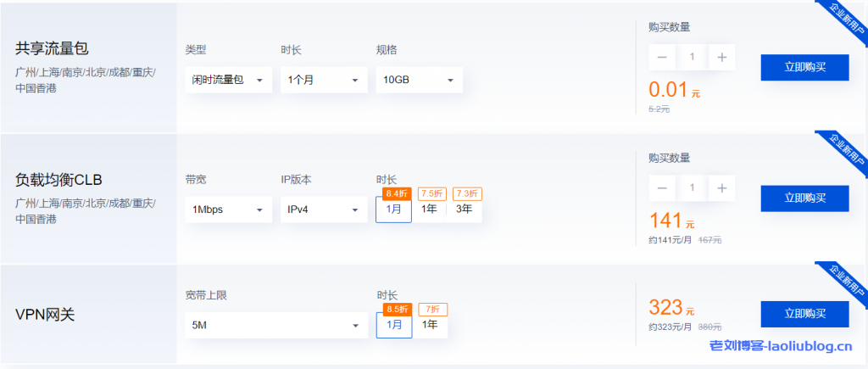This screenshot has height=369, width=868.
Task: Decrease 共享流量包 purchase quantity with minus icon
Action: [x=661, y=57]
